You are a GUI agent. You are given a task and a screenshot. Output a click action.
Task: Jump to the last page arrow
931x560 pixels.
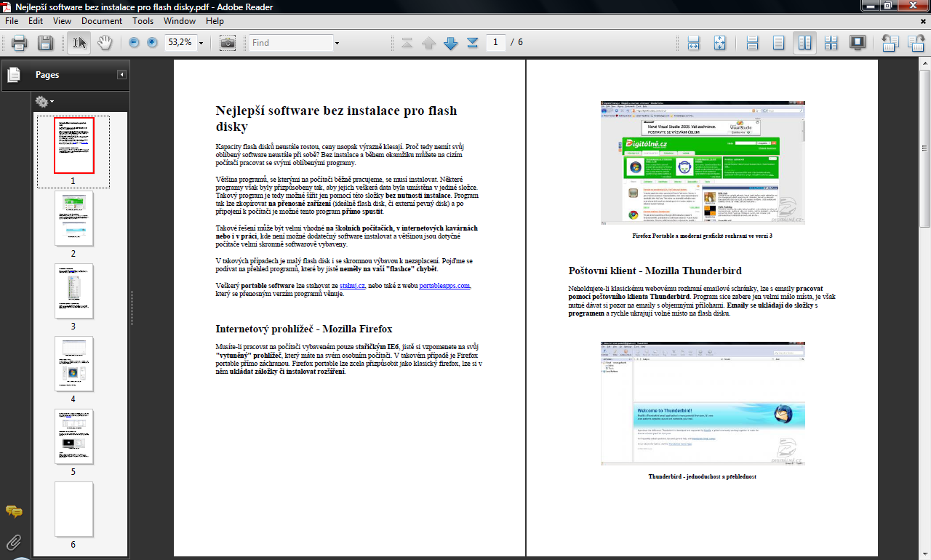pyautogui.click(x=473, y=43)
